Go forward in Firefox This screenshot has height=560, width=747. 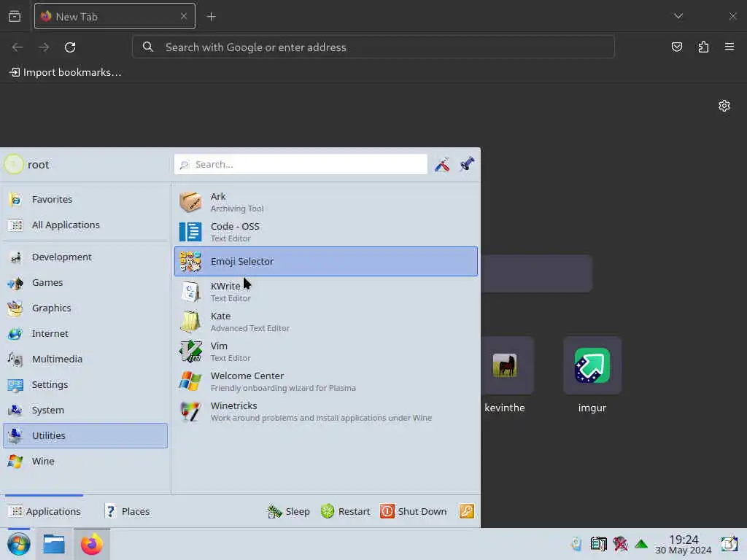click(x=44, y=47)
